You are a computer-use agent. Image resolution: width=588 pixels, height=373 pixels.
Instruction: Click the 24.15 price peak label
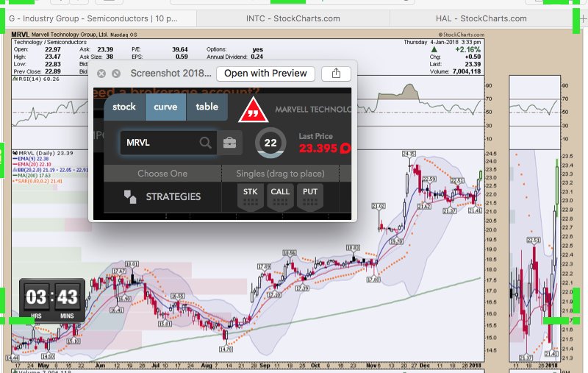409,154
